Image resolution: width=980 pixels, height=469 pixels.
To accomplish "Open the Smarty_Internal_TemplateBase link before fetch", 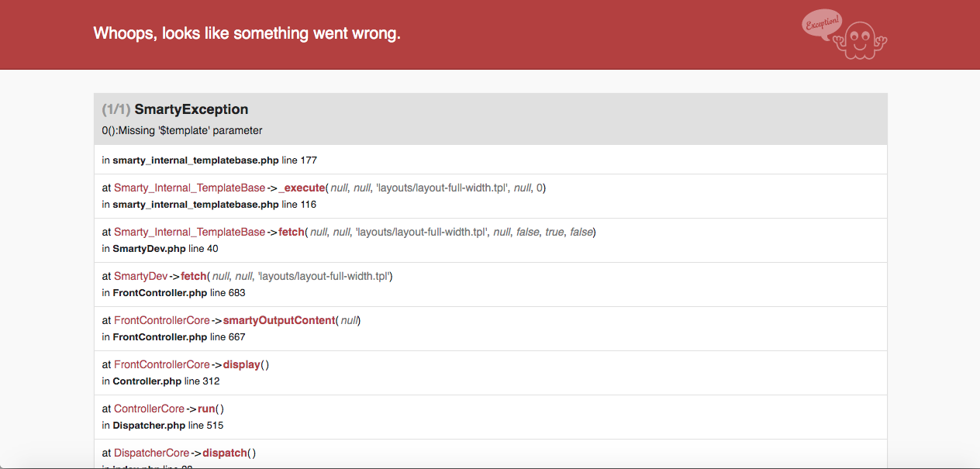I will 189,232.
